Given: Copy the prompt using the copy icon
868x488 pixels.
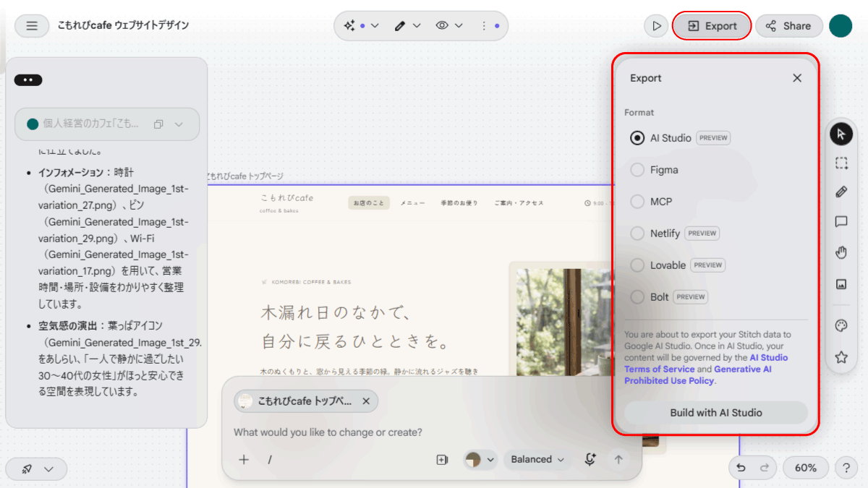Looking at the screenshot, I should [x=158, y=124].
